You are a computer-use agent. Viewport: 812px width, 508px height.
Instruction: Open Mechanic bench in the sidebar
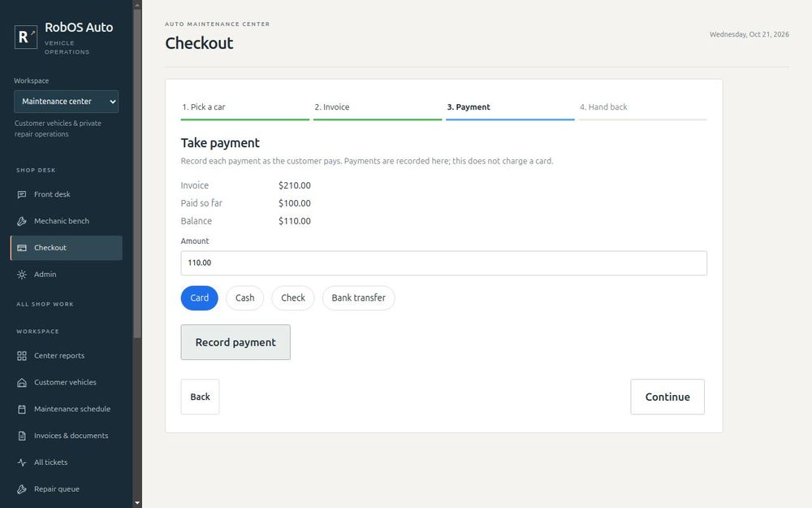tap(67, 221)
